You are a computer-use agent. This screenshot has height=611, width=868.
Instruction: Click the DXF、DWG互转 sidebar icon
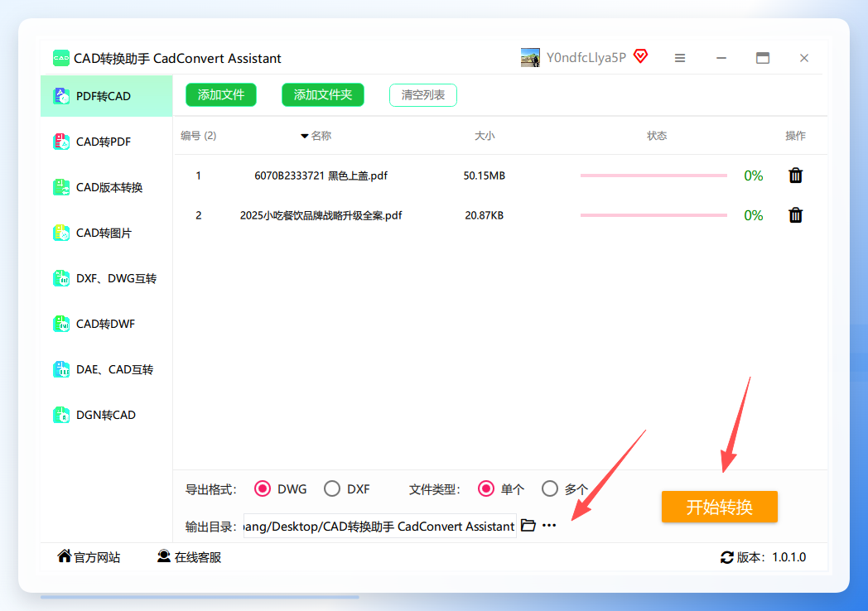pyautogui.click(x=61, y=278)
